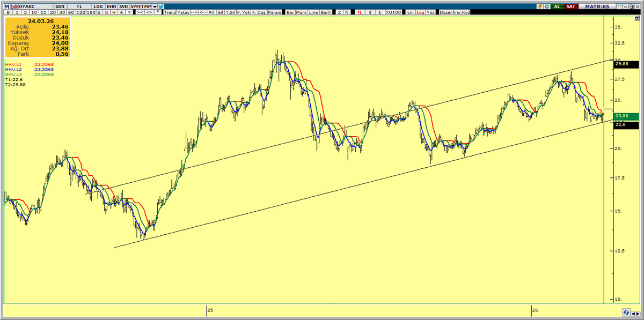Open the Param settings button
Viewport: 644px width, 320px height.
pyautogui.click(x=274, y=12)
